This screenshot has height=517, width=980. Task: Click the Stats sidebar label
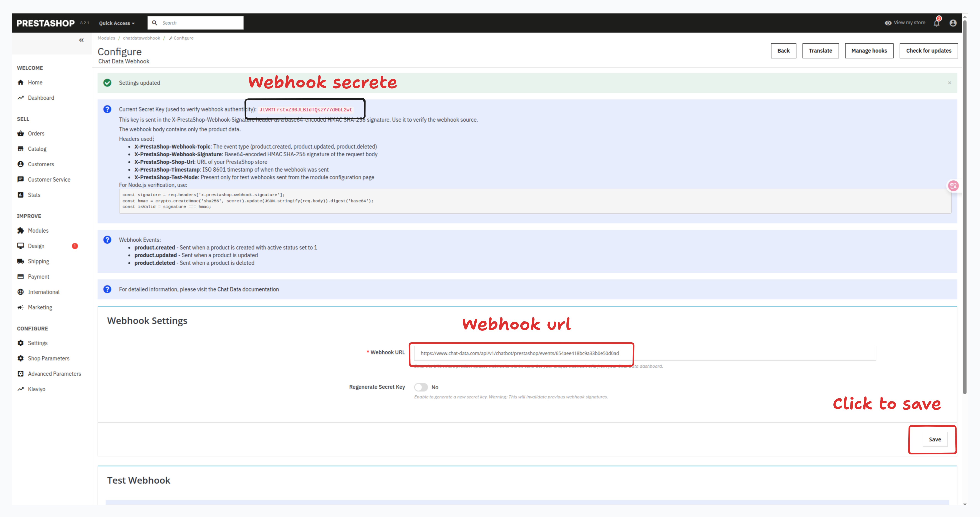34,195
